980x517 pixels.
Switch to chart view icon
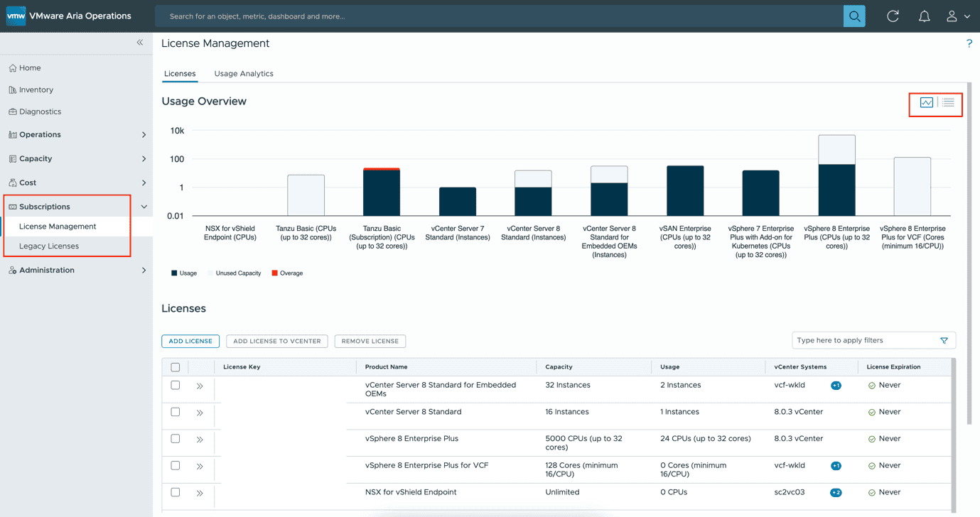927,103
